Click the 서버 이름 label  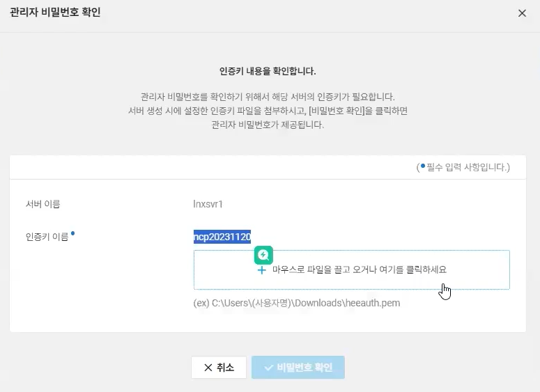43,204
